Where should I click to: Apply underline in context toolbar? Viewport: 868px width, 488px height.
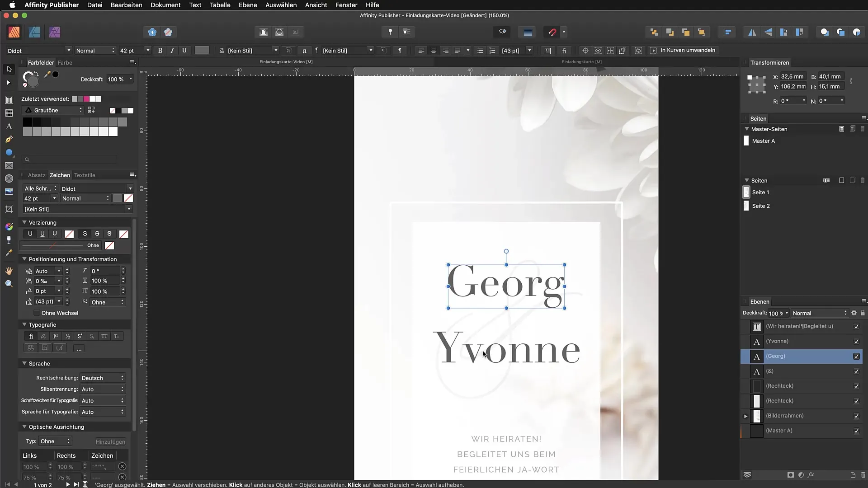tap(184, 51)
